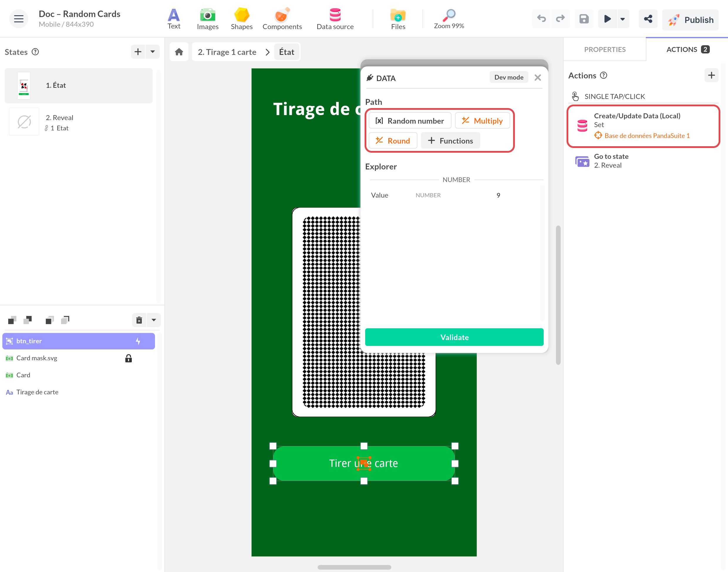Click the Publish button
The image size is (728, 572).
pos(690,20)
